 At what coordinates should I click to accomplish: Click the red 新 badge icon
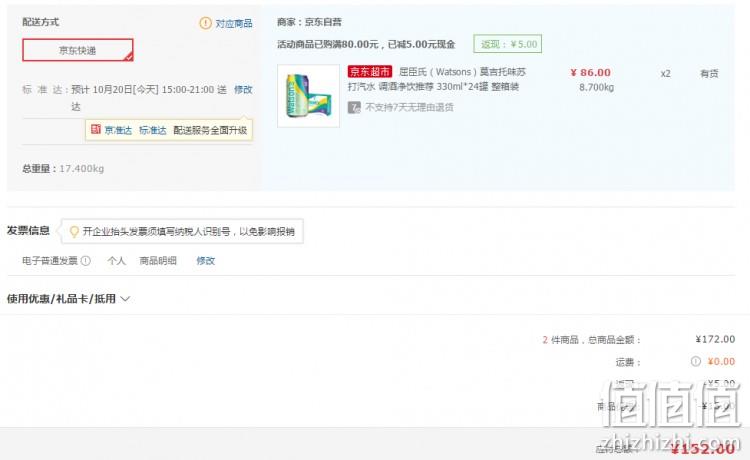tap(96, 129)
